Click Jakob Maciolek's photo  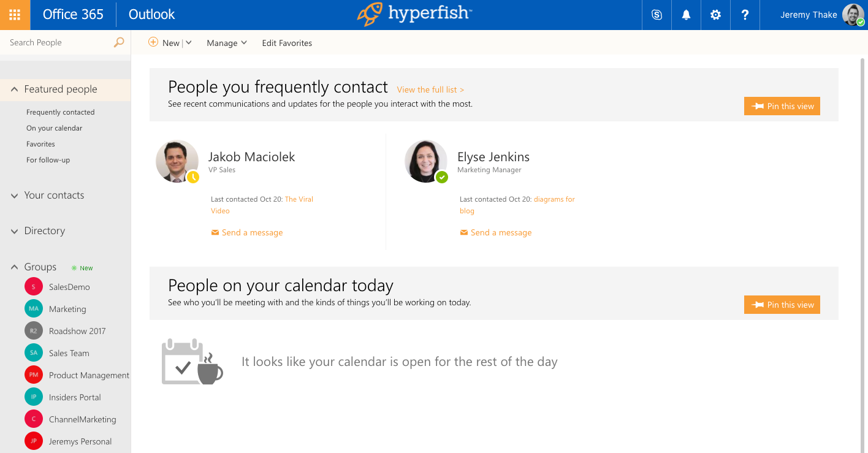[x=177, y=161]
